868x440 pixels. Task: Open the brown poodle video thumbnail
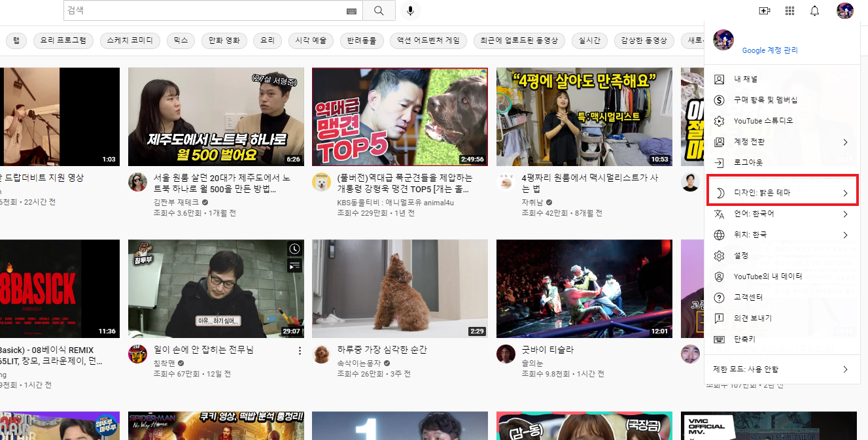[x=400, y=288]
